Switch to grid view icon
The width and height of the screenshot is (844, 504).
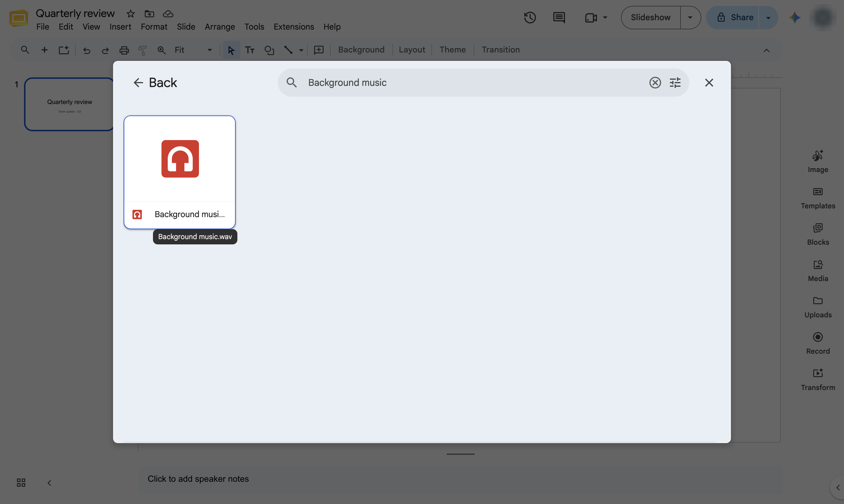21,483
